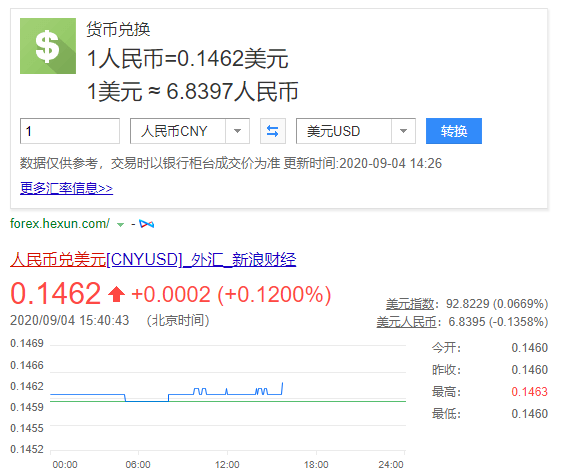
Task: Click the text 1美元 ≈ 6.8397人民币
Action: (x=193, y=92)
